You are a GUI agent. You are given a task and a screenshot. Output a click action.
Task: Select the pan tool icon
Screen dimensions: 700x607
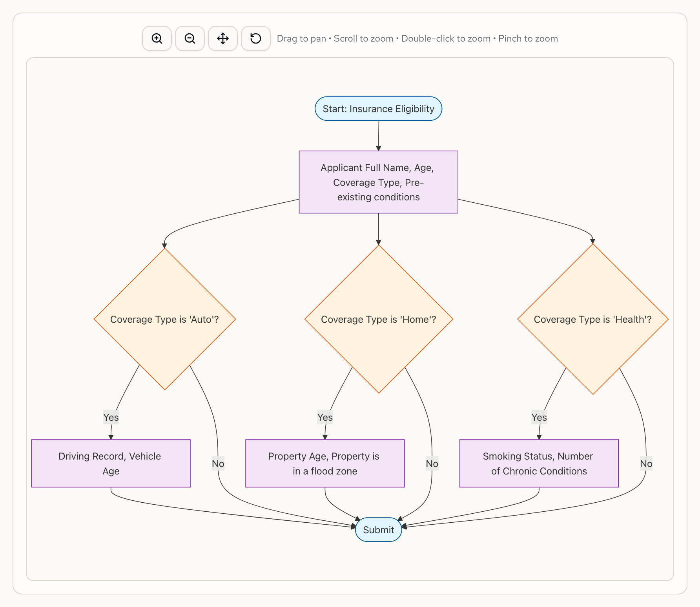[222, 38]
